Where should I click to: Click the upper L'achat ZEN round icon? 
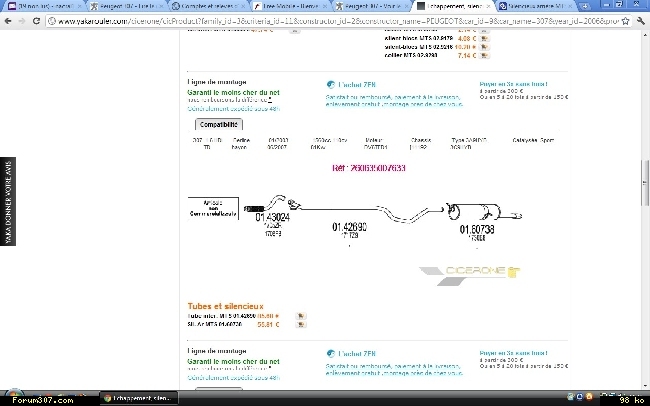(x=330, y=85)
